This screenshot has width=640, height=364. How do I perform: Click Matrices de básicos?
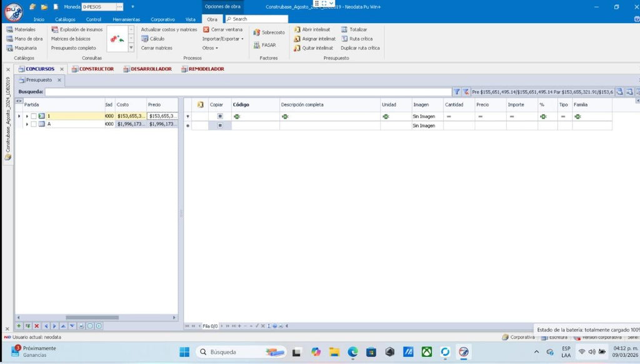[x=71, y=39]
